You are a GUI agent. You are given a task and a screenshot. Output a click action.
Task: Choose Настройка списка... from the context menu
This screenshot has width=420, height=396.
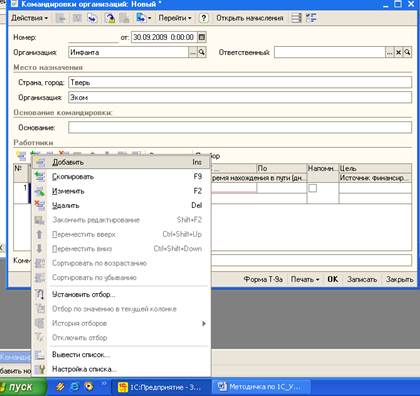(x=121, y=369)
